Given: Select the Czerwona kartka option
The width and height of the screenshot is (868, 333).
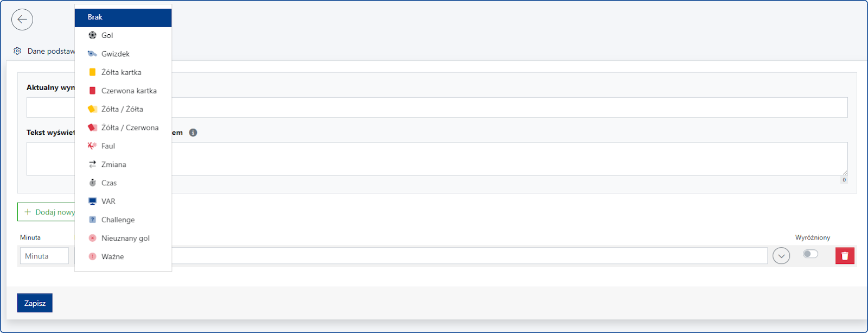Looking at the screenshot, I should [x=129, y=91].
